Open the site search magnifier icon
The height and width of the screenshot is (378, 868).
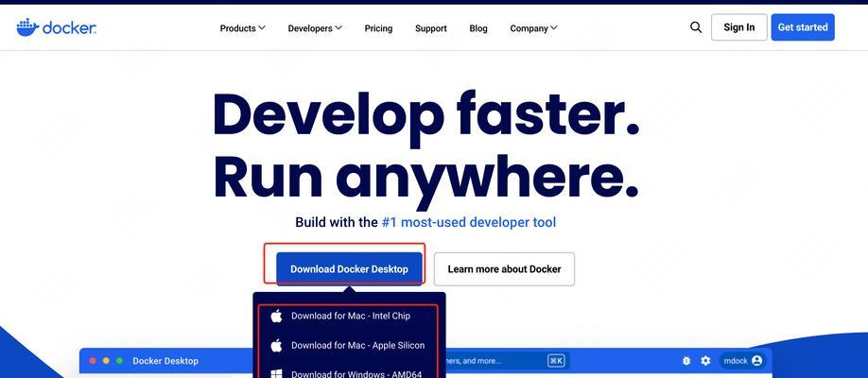(x=696, y=27)
